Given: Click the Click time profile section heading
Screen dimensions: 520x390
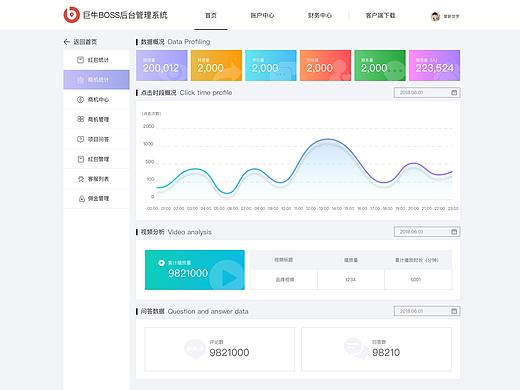Looking at the screenshot, I should click(x=186, y=92).
